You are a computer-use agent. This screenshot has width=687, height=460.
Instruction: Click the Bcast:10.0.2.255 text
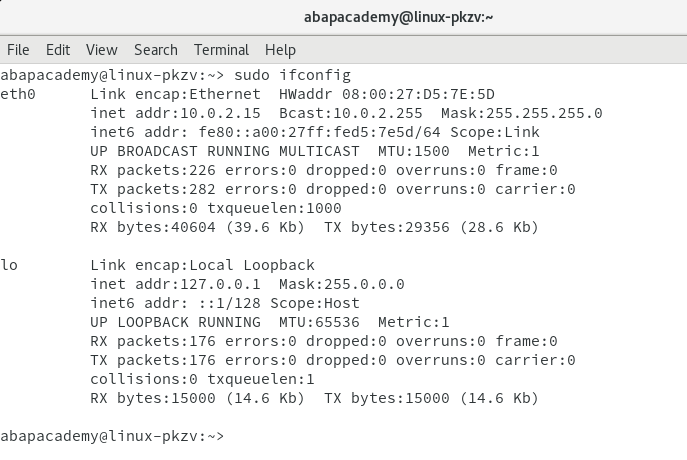pos(351,113)
